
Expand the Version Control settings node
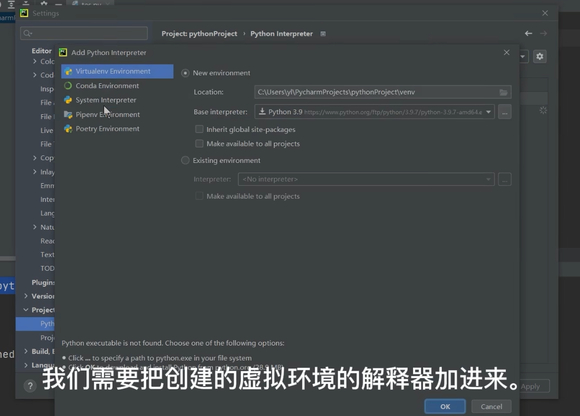tap(26, 296)
